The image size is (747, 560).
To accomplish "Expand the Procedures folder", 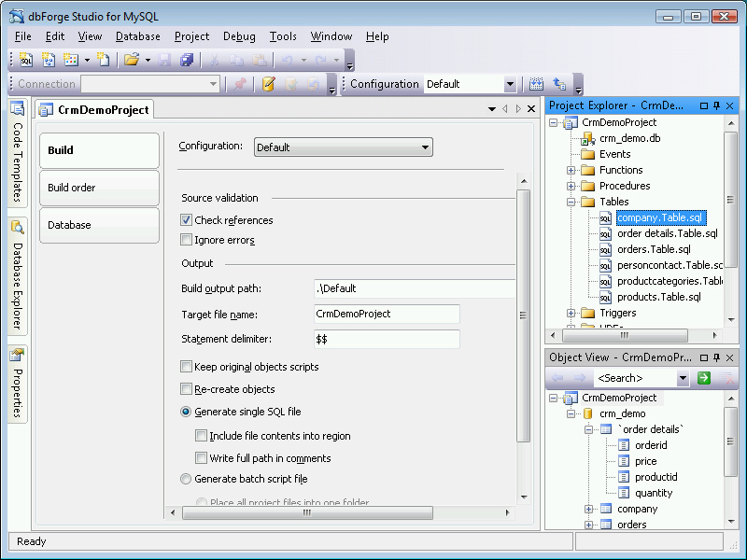I will (571, 186).
